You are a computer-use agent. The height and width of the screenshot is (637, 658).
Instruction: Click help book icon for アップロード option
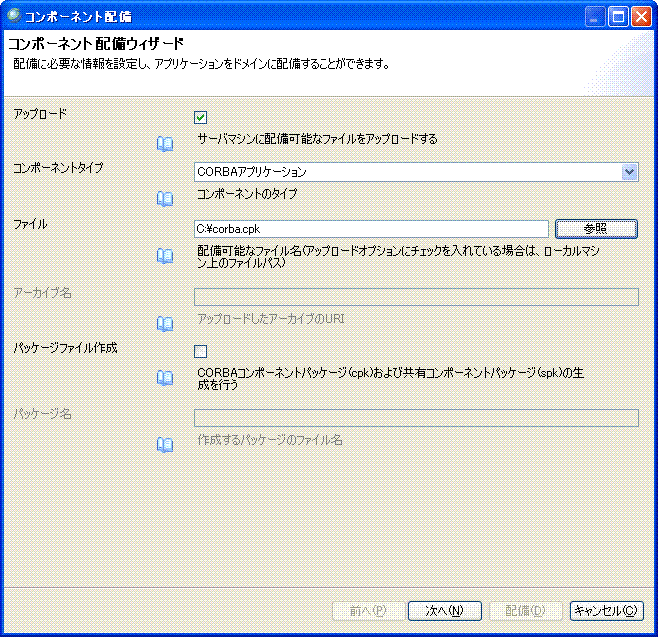165,144
